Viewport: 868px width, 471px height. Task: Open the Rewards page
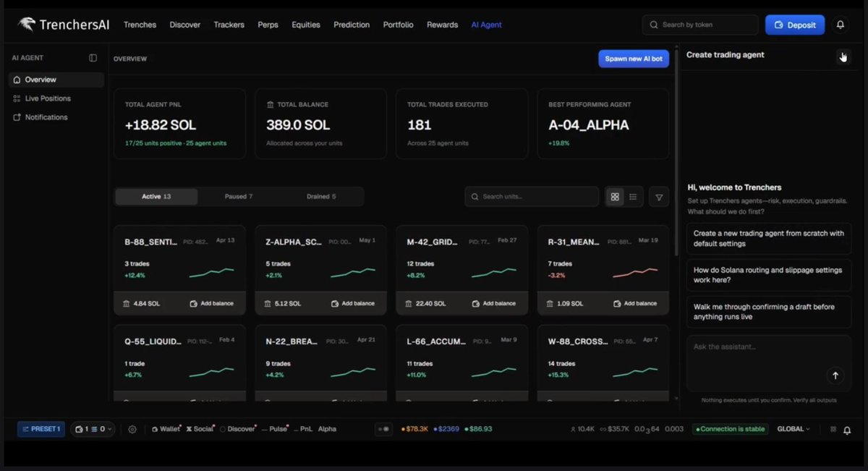coord(442,25)
